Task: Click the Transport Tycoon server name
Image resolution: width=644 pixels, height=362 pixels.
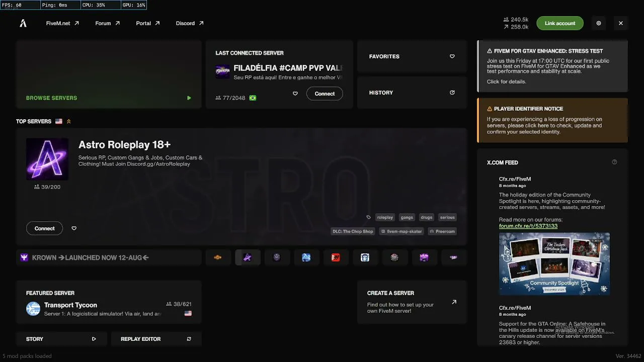Action: click(70, 305)
